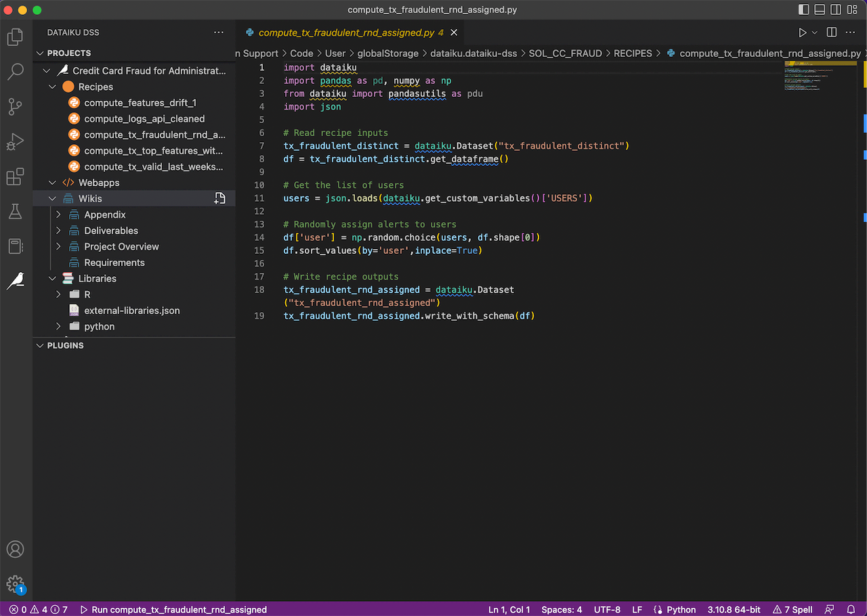Open Customize Layout button in title bar
The height and width of the screenshot is (616, 867).
(853, 10)
